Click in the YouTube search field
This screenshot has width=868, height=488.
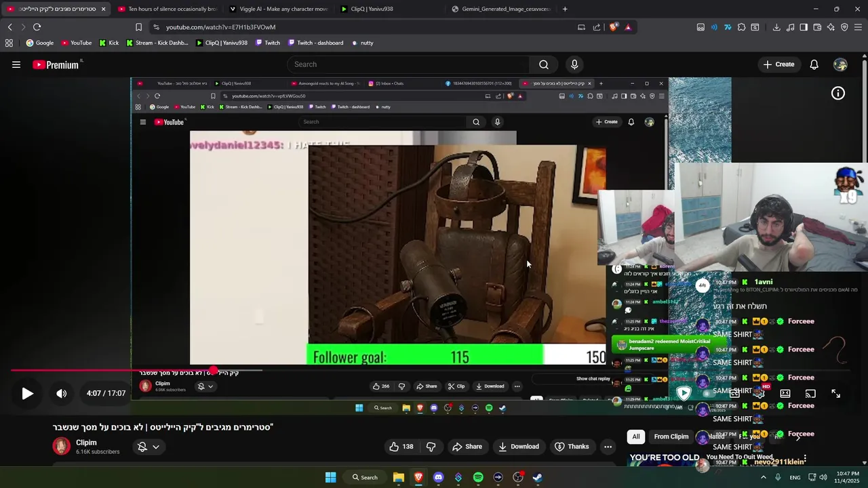[408, 64]
